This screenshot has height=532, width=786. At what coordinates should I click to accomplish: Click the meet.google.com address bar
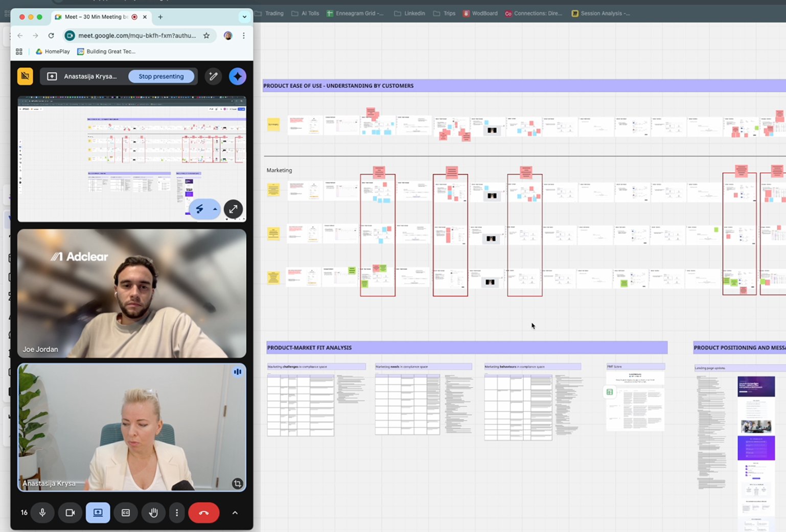(136, 35)
